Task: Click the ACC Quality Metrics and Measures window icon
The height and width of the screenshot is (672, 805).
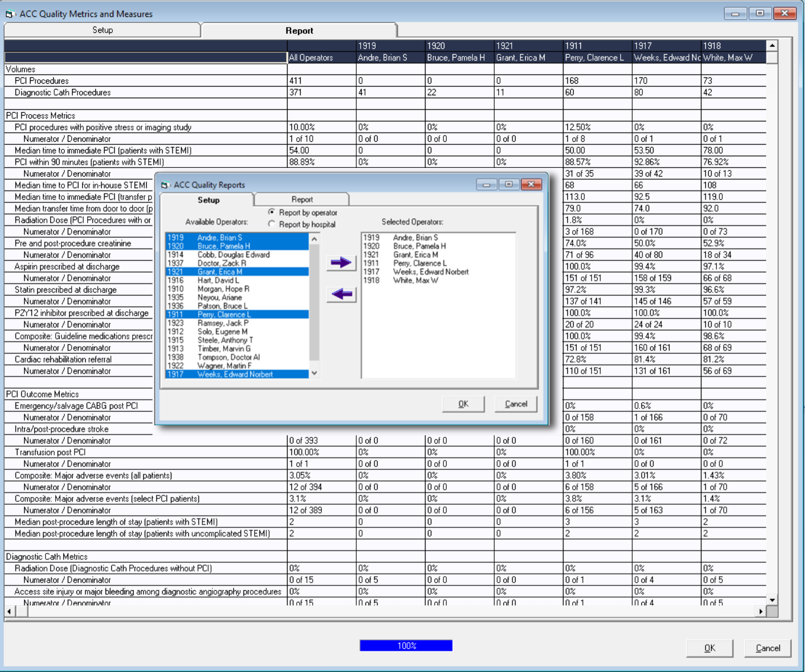Action: (10, 14)
